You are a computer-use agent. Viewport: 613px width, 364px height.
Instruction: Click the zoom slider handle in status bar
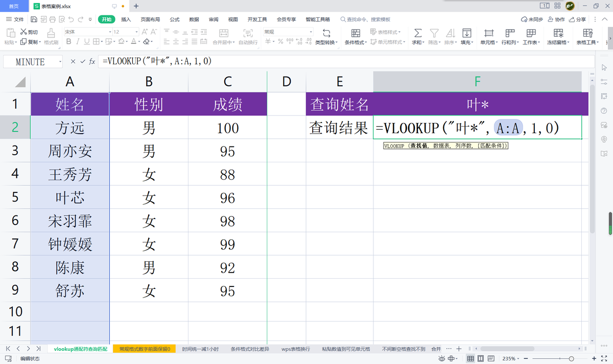571,358
